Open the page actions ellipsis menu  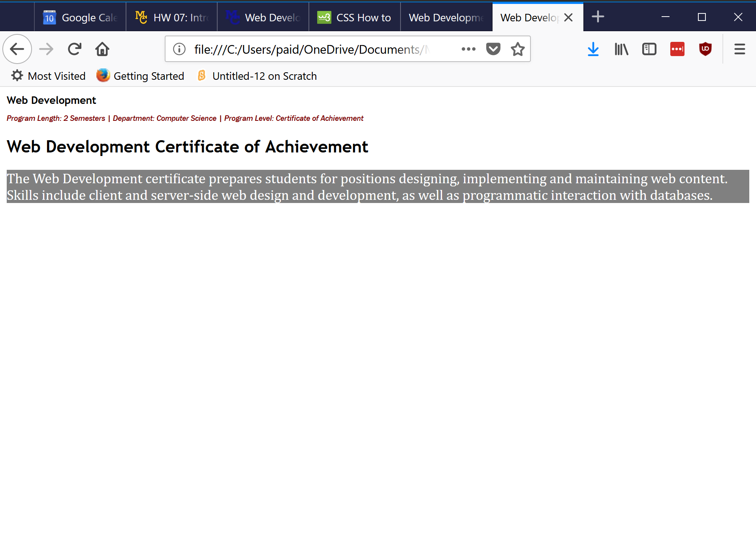click(468, 49)
